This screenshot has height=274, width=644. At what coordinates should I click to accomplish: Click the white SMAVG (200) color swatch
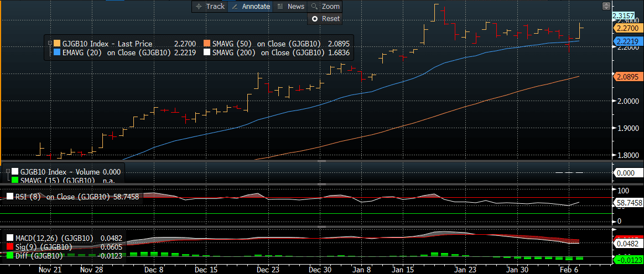(207, 53)
